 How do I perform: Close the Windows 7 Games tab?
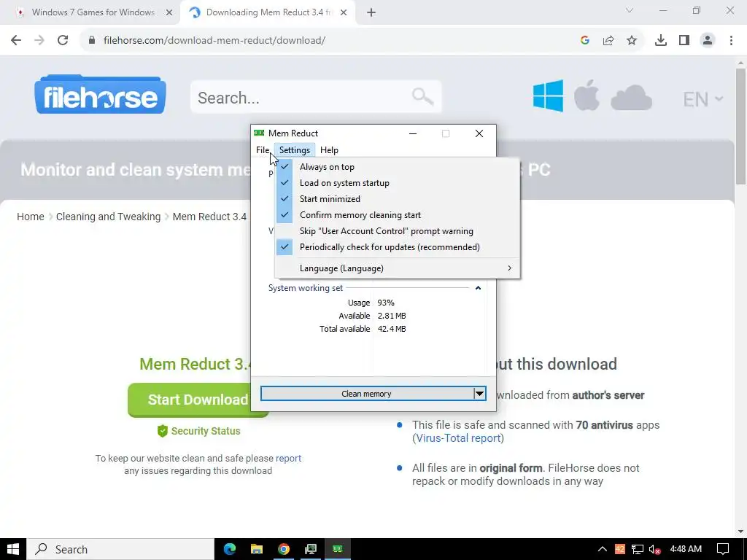(169, 13)
